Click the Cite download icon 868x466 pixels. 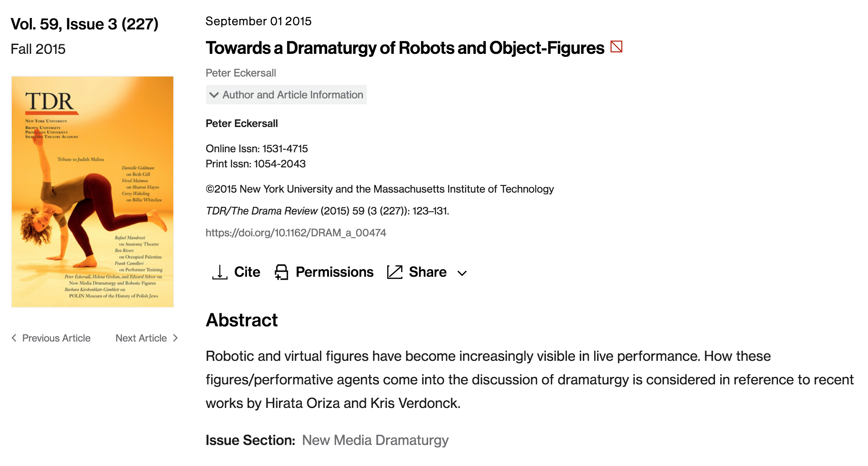220,272
